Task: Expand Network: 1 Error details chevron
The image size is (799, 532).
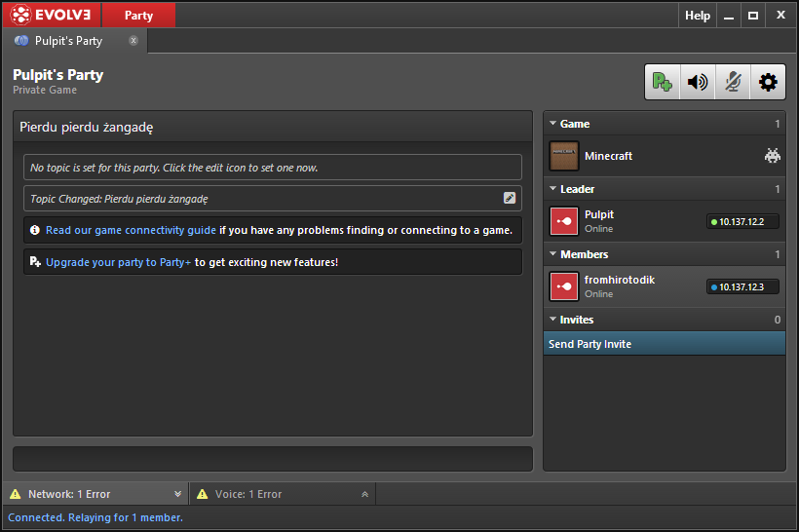Action: pos(177,494)
